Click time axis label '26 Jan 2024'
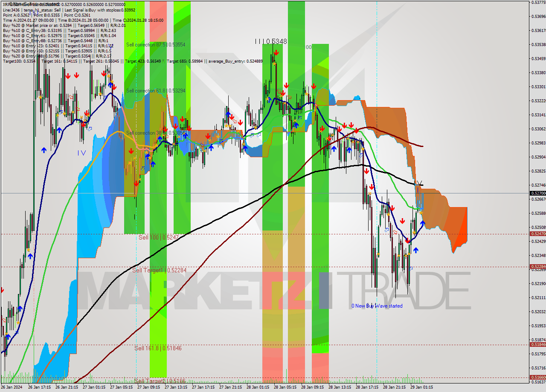The width and height of the screenshot is (546, 392). point(12,387)
